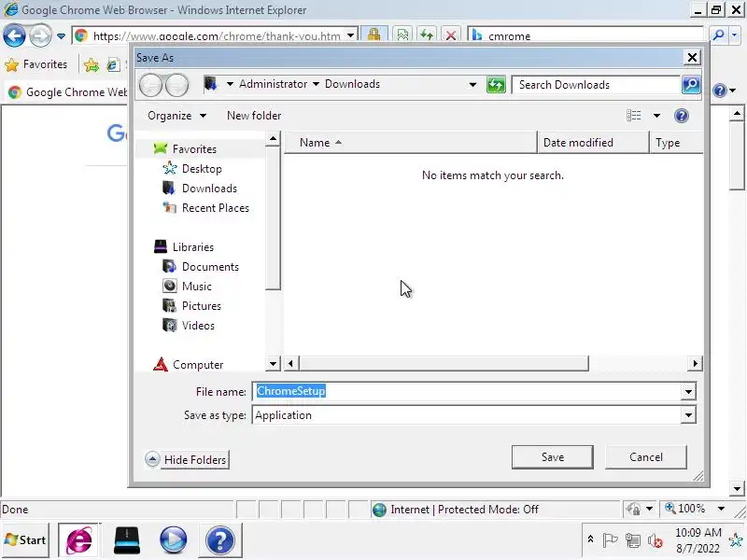
Task: Cancel the Save As dialog
Action: point(645,457)
